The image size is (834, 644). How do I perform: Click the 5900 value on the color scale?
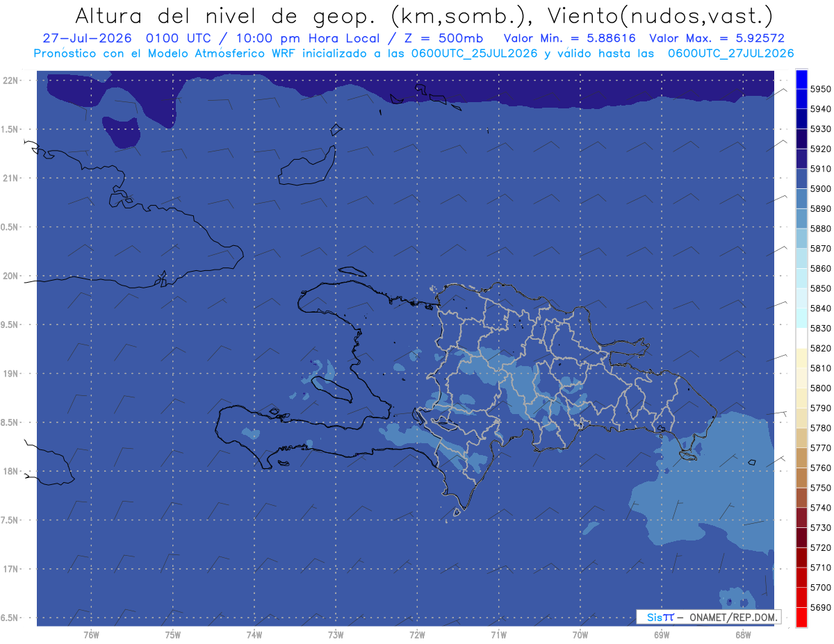[820, 188]
